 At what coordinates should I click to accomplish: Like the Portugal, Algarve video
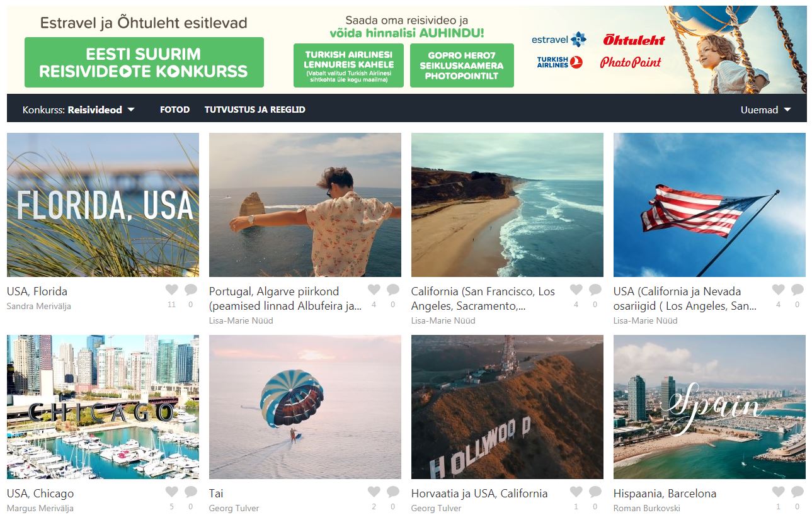374,290
